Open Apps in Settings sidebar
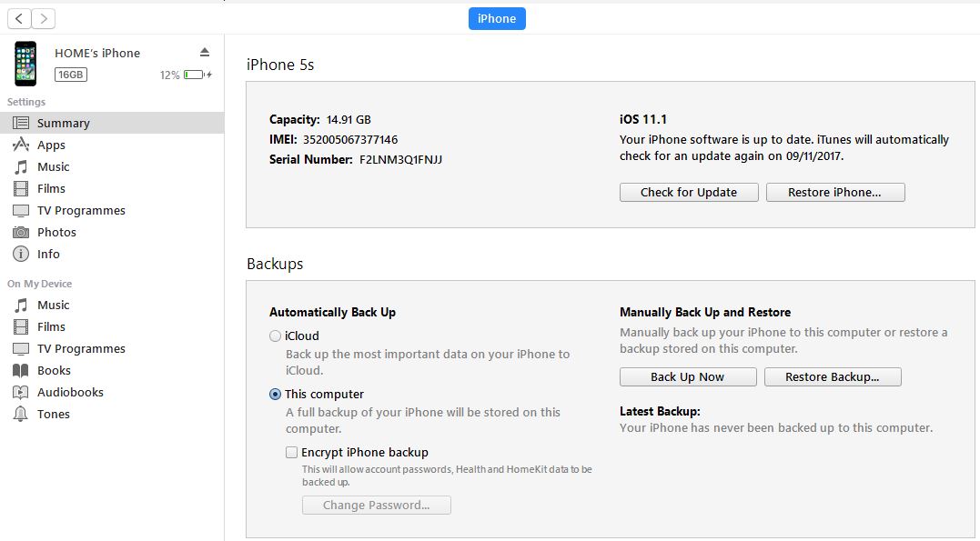This screenshot has width=980, height=541. pyautogui.click(x=51, y=145)
